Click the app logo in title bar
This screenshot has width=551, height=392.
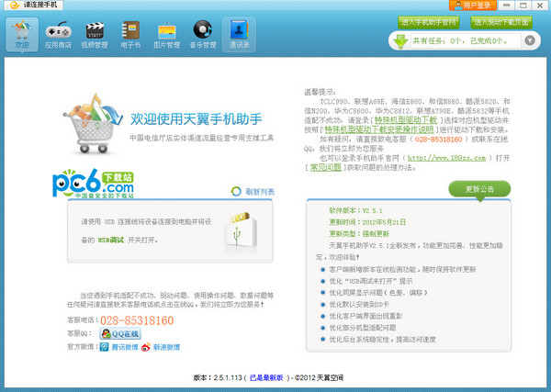pos(15,5)
